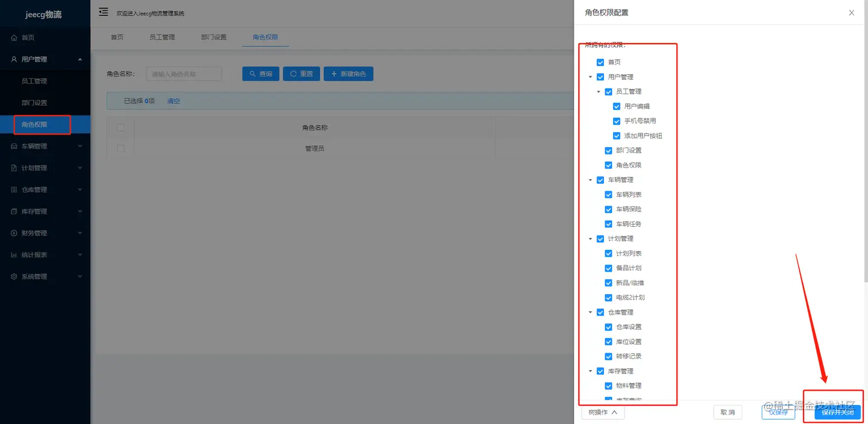This screenshot has width=868, height=424.
Task: Open 库存管理 in the sidebar
Action: [45, 211]
